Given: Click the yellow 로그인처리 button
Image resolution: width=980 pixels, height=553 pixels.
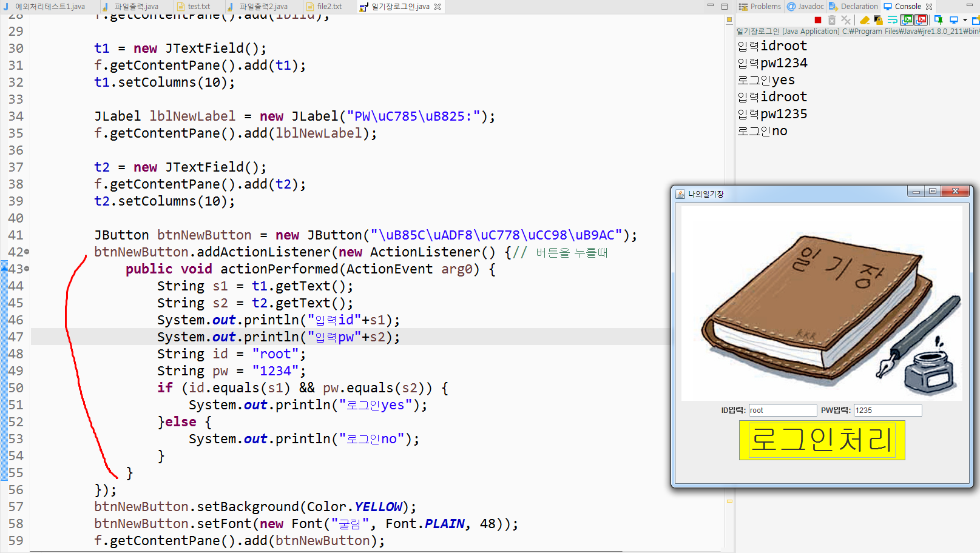Looking at the screenshot, I should (822, 440).
